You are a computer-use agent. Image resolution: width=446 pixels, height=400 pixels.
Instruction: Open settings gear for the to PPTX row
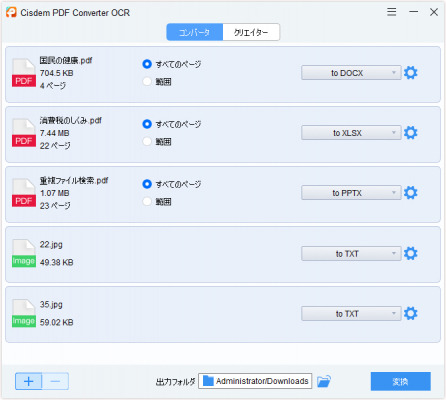pos(410,193)
